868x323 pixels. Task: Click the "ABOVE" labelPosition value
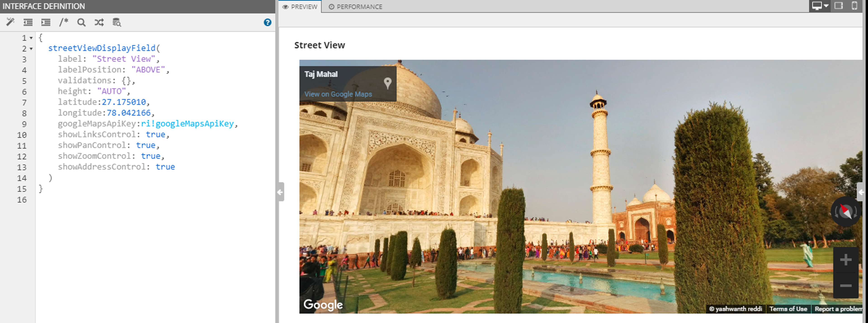tap(148, 70)
